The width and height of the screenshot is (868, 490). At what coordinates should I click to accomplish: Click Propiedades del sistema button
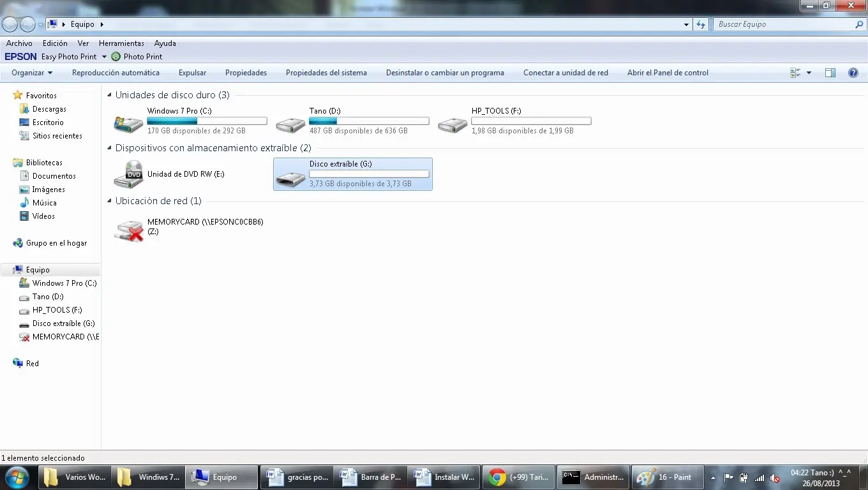pos(326,73)
